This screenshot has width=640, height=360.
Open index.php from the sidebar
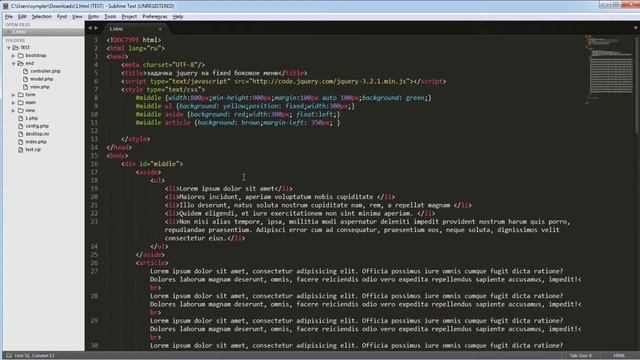(36, 142)
